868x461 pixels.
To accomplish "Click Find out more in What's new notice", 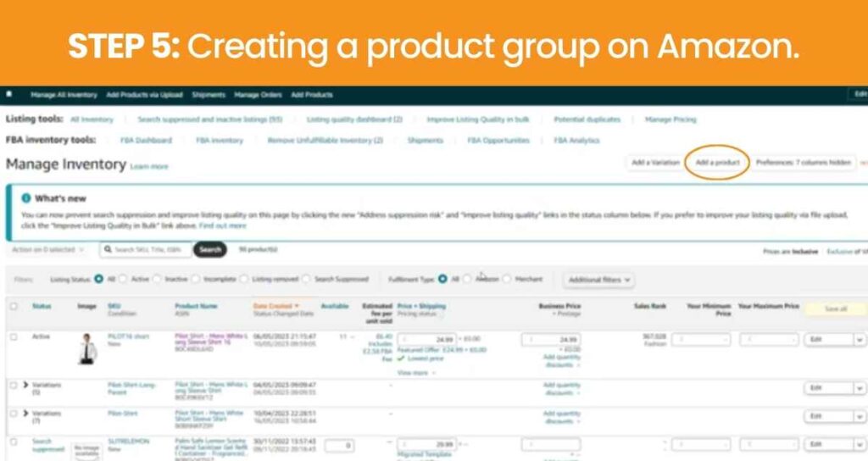I will pos(223,225).
